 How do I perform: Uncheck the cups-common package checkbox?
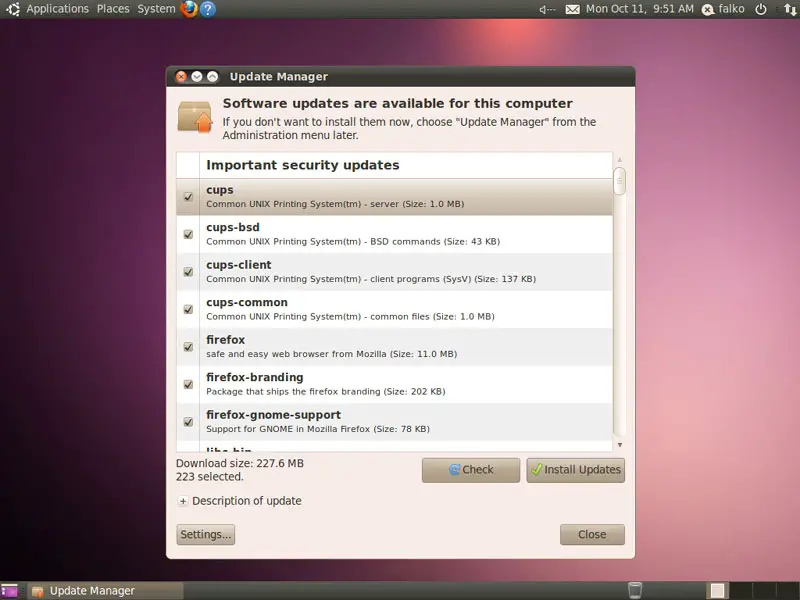click(188, 309)
